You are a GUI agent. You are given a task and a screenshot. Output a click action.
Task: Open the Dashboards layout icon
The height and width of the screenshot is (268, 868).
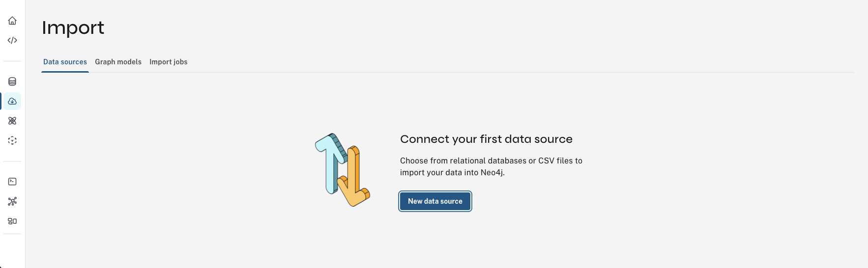click(12, 221)
